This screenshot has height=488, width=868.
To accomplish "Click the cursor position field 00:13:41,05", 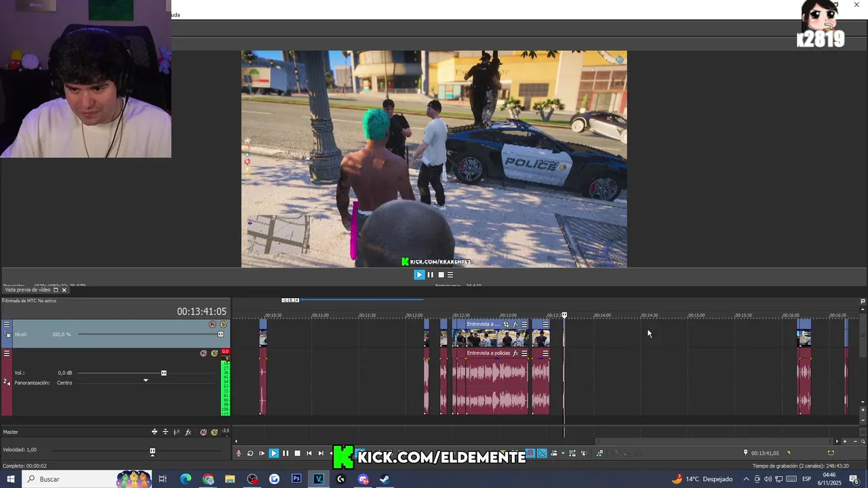I will coord(765,453).
